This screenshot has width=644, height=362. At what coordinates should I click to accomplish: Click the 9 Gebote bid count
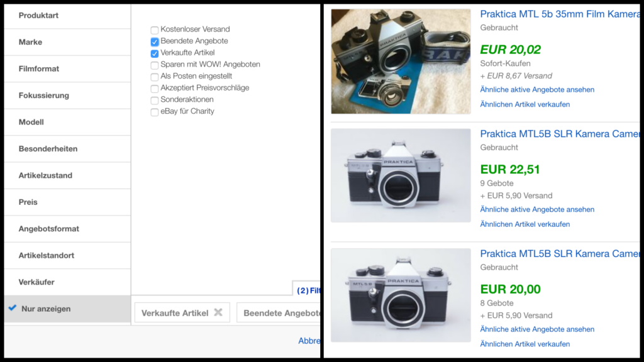pyautogui.click(x=497, y=183)
